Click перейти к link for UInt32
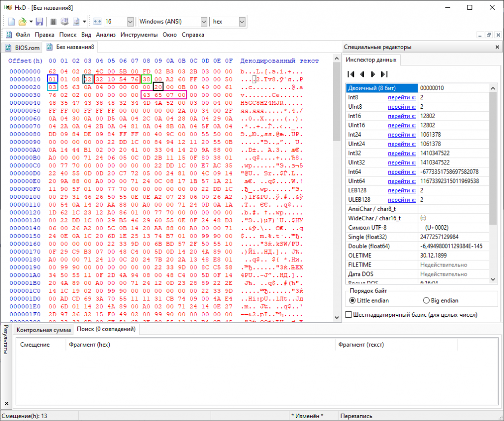 pos(402,162)
